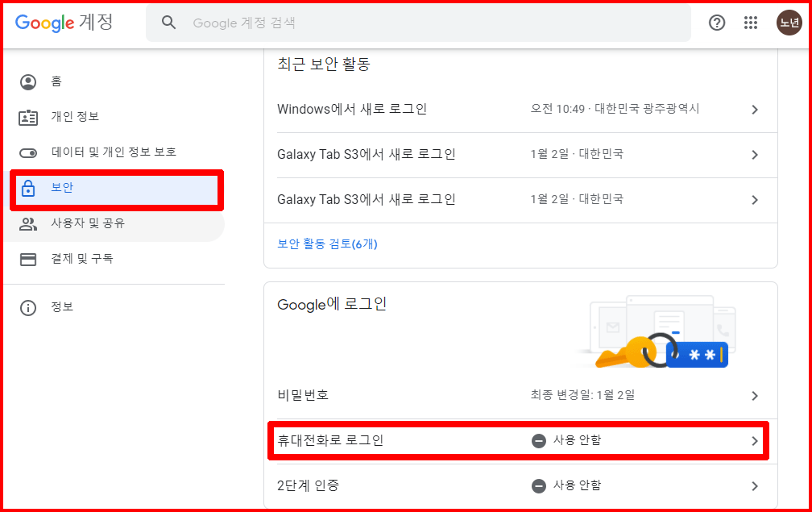This screenshot has height=512, width=812.
Task: Open the help question mark icon
Action: pyautogui.click(x=717, y=23)
